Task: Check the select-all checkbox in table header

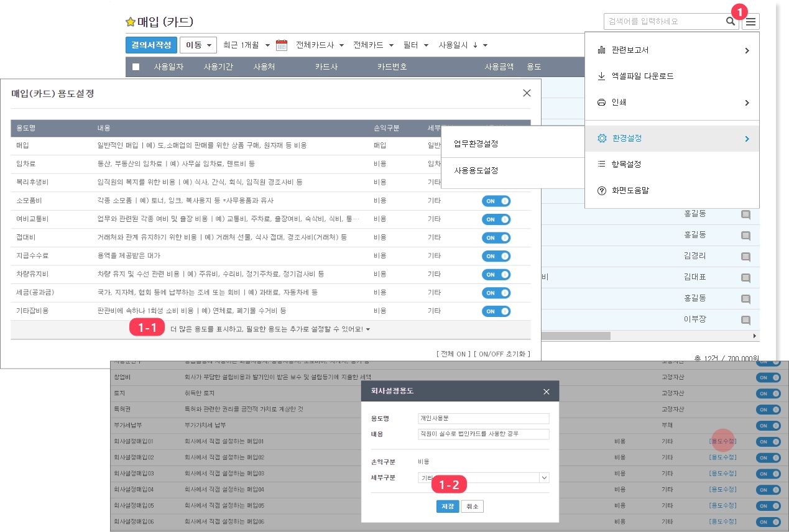Action: (x=136, y=67)
